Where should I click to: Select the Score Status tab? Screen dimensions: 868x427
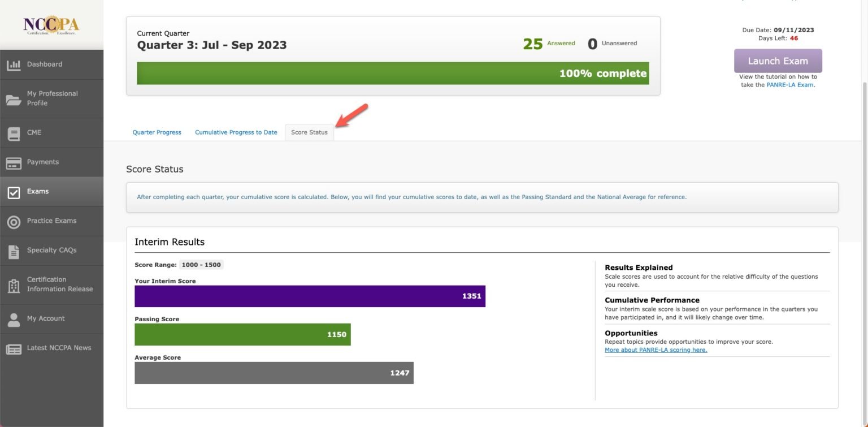(309, 132)
